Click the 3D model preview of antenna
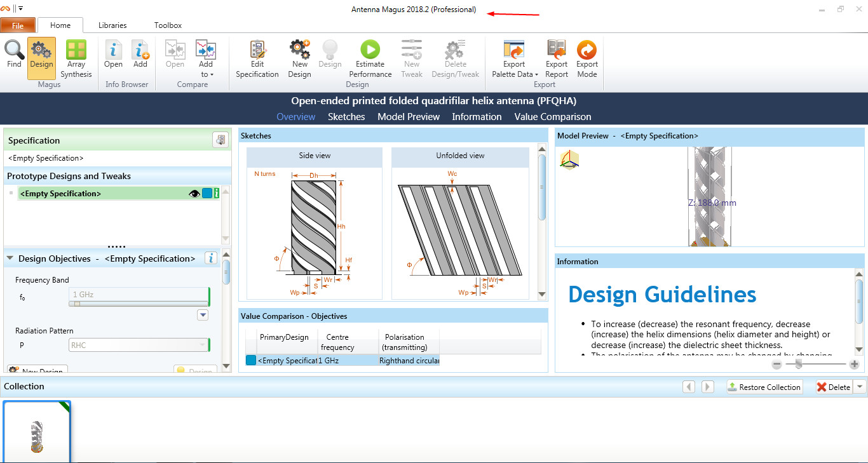The height and width of the screenshot is (463, 868). [x=710, y=196]
